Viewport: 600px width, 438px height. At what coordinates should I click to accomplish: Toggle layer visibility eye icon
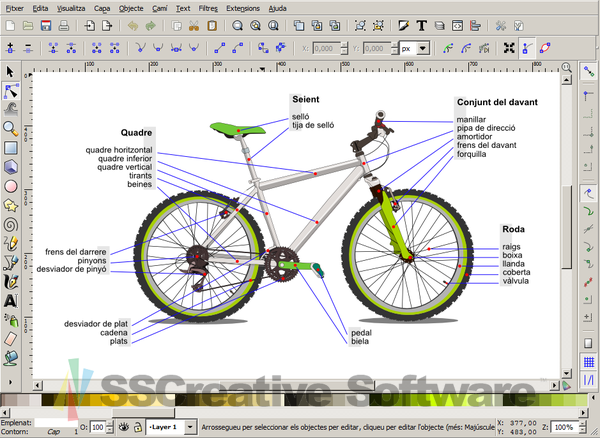click(124, 427)
